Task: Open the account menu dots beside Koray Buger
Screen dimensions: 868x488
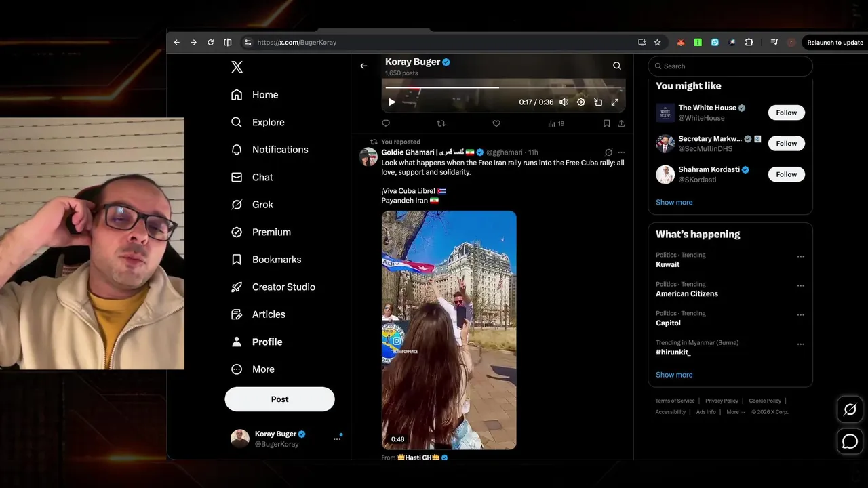Action: (x=337, y=439)
